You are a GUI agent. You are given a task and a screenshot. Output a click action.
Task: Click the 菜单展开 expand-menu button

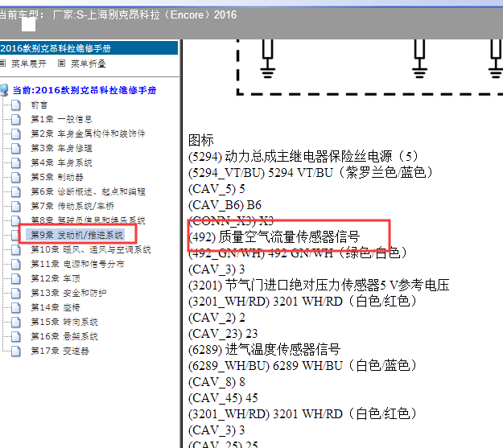coord(28,64)
